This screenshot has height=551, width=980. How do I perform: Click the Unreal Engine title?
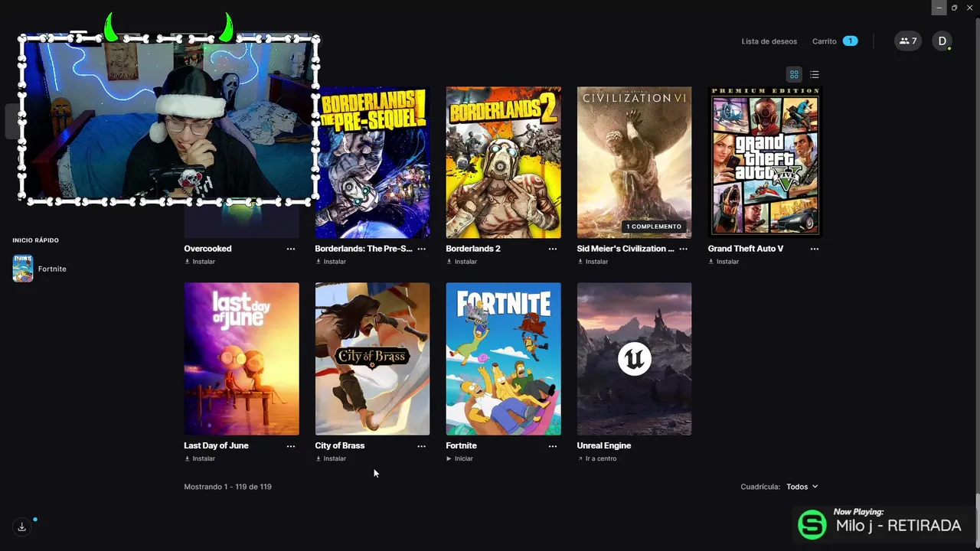point(604,445)
